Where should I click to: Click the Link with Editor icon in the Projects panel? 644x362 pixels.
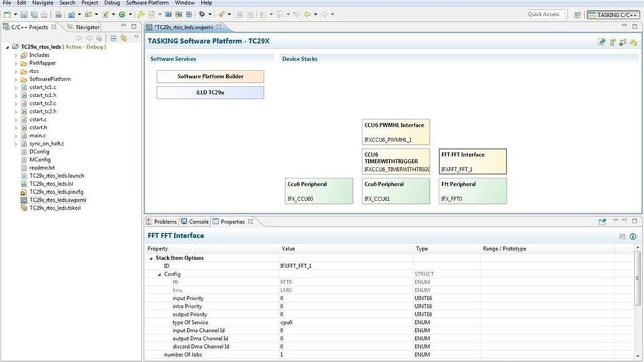[x=123, y=38]
